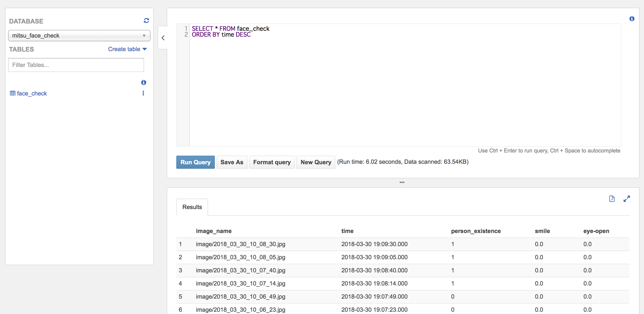Screen dimensions: 644x314
Task: Click query editor info icon top right
Action: click(632, 19)
